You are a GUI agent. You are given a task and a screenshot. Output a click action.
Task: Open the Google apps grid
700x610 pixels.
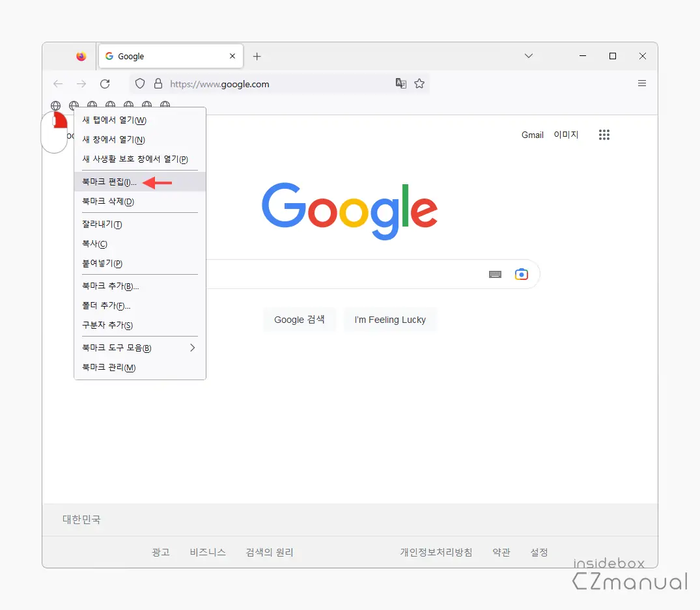coord(604,135)
